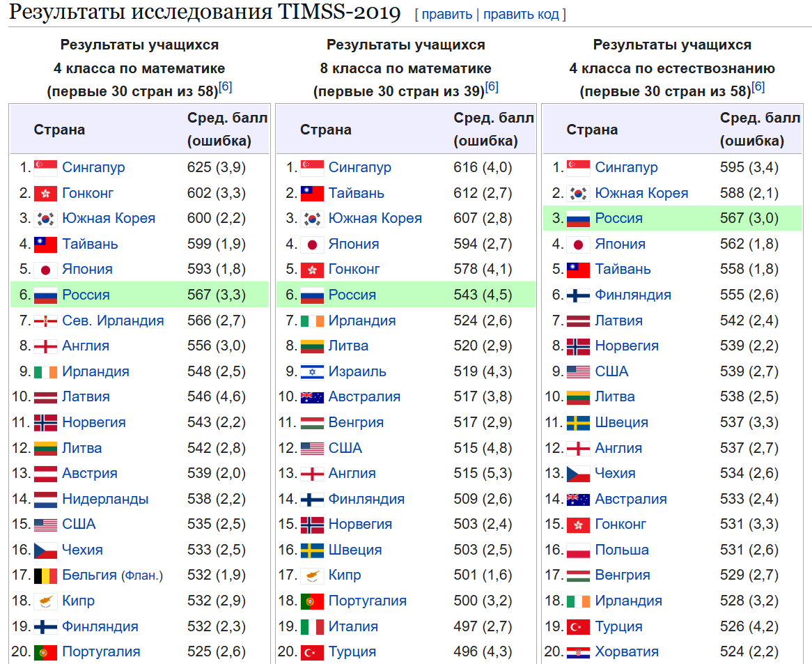Click the Netherlands flag icon
The image size is (812, 664).
(45, 500)
